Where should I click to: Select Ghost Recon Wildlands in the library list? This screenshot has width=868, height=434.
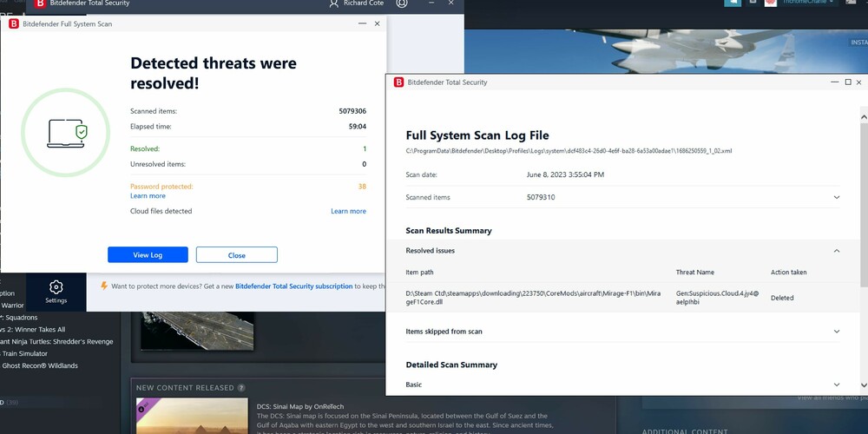click(x=40, y=365)
